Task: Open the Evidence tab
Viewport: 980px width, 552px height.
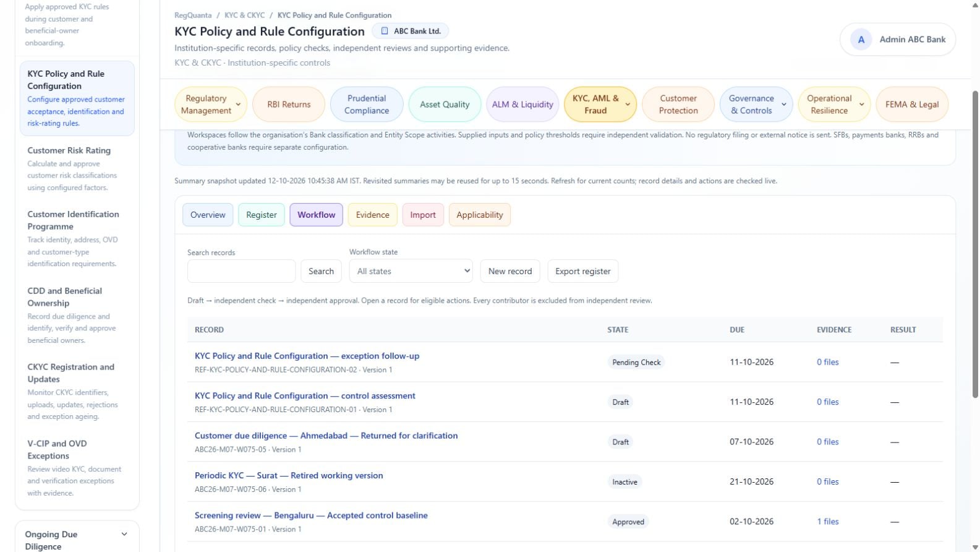Action: click(x=373, y=215)
